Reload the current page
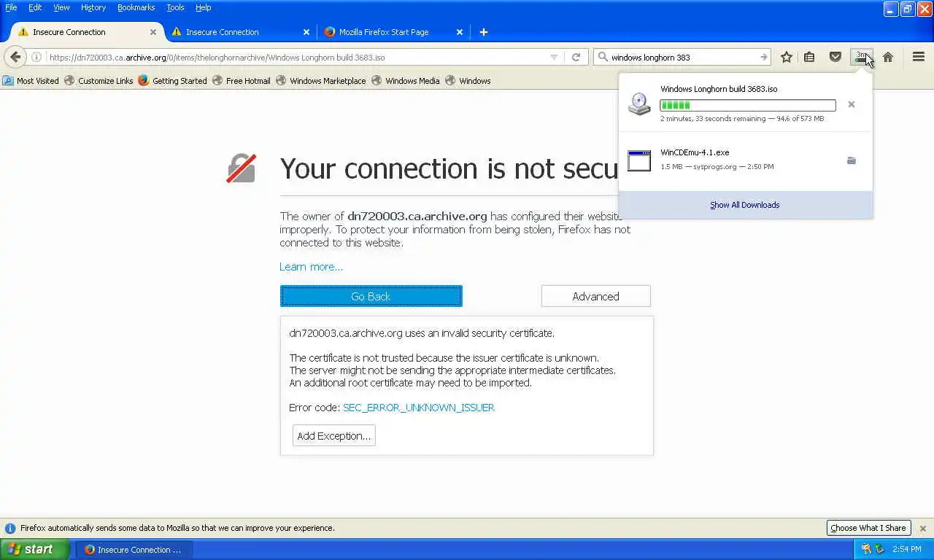 click(x=576, y=57)
